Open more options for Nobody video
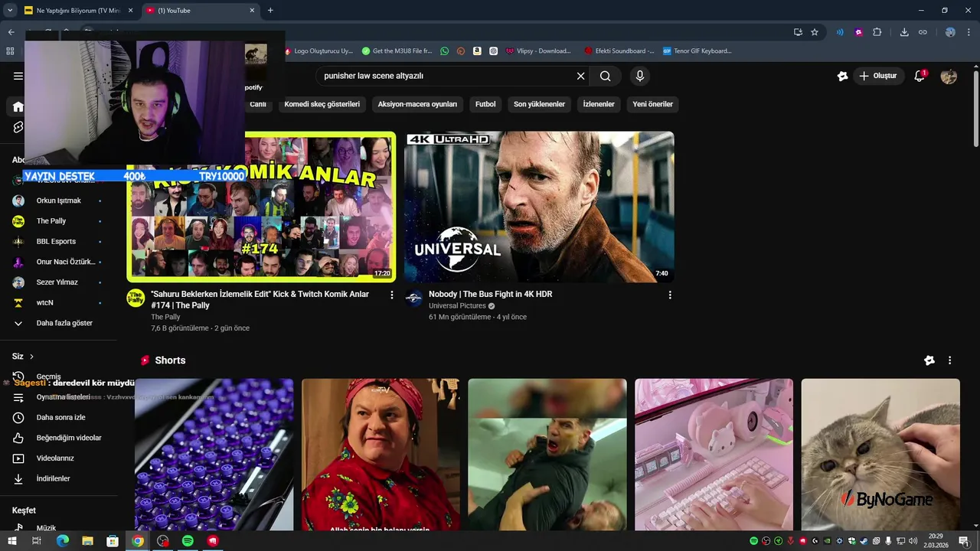 click(x=670, y=295)
